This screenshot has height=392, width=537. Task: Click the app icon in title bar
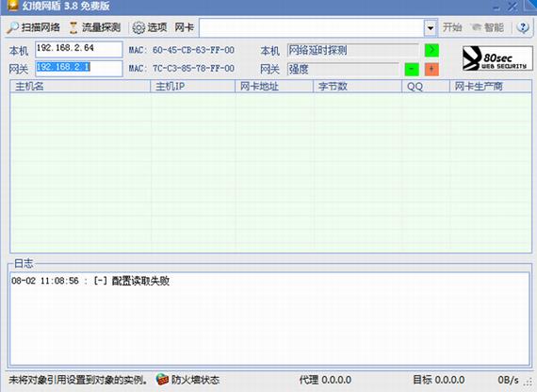coord(13,6)
